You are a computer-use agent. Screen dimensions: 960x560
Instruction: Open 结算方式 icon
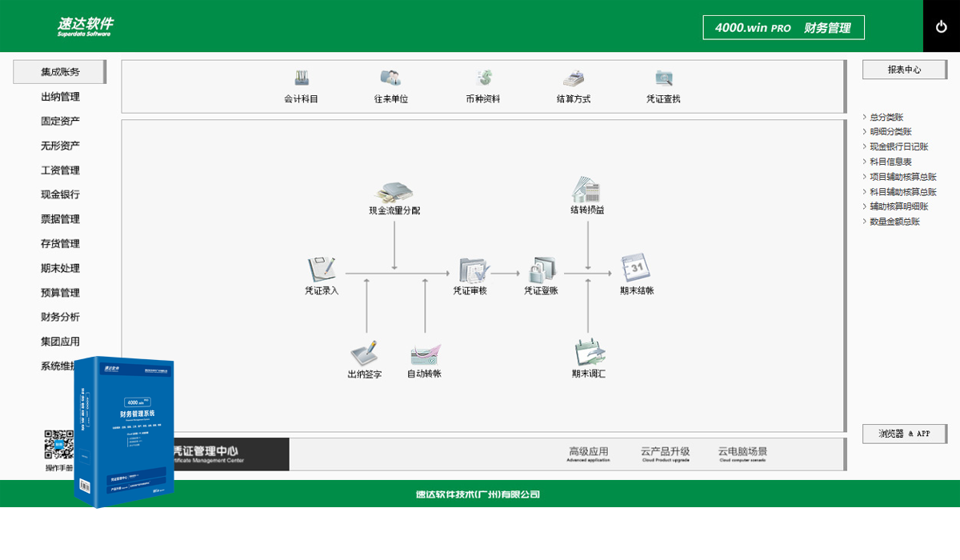pyautogui.click(x=573, y=78)
